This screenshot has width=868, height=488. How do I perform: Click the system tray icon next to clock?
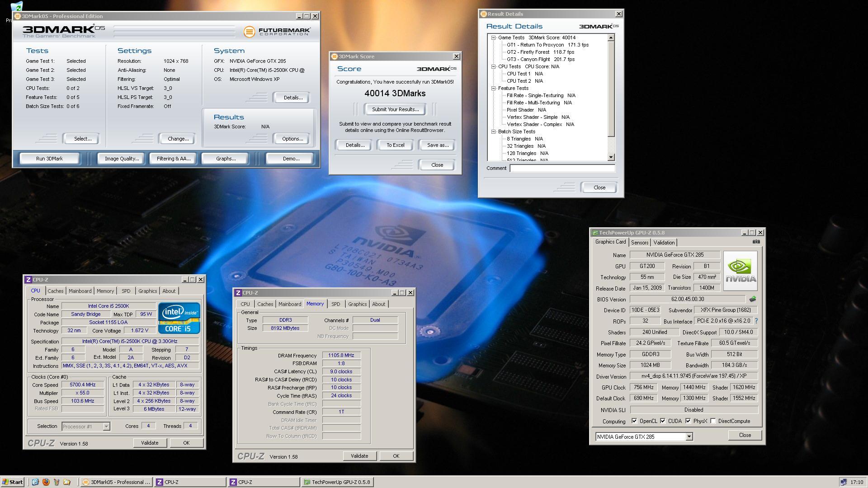[843, 482]
